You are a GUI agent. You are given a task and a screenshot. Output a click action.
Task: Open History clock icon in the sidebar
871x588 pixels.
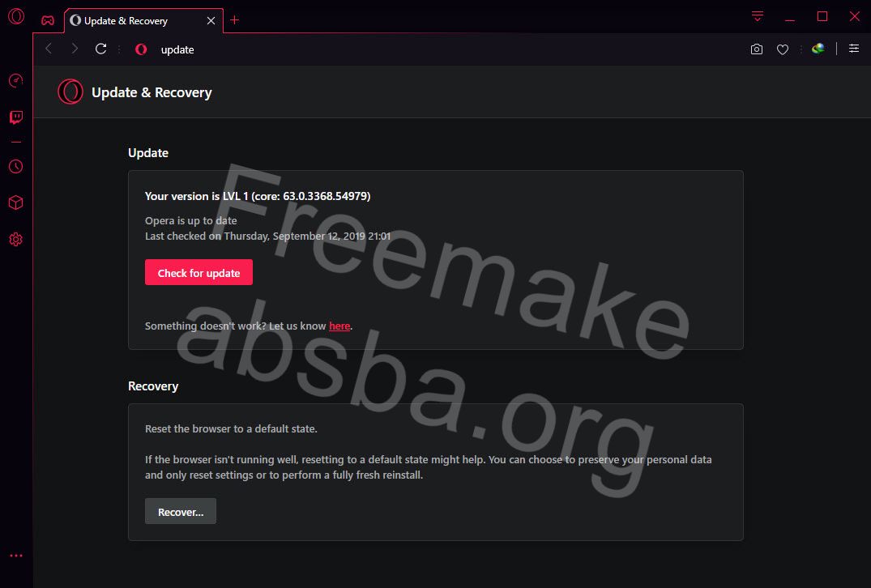pos(16,167)
